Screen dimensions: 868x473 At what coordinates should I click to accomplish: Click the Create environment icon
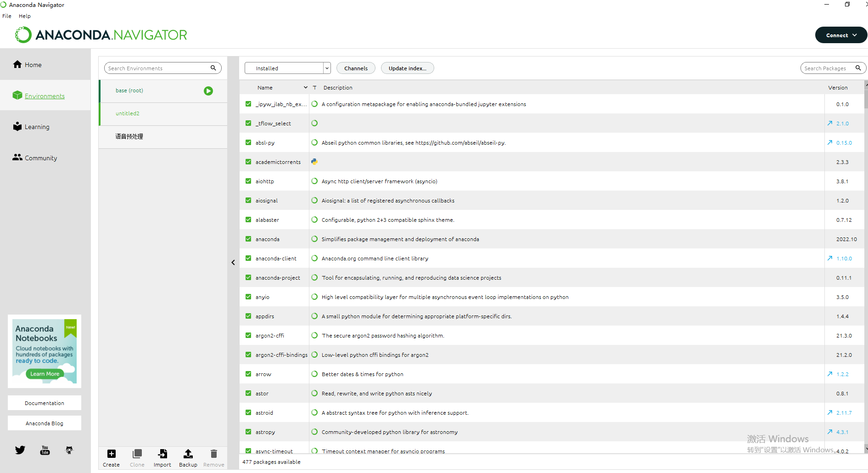click(111, 454)
